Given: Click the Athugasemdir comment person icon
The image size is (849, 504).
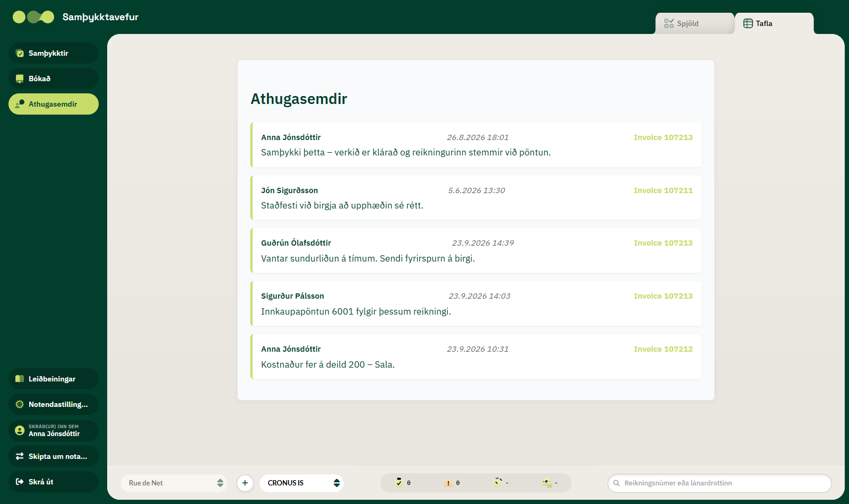Looking at the screenshot, I should [20, 104].
